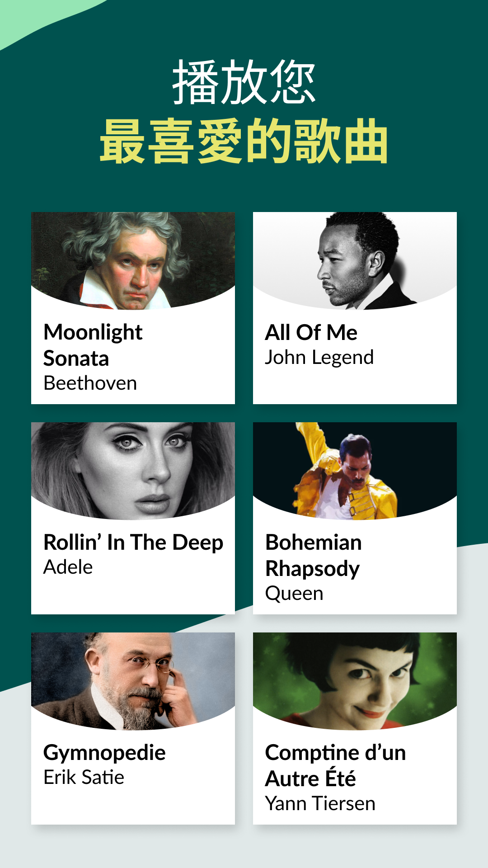
Task: Tap the Beethoven portrait thumbnail
Action: click(x=133, y=260)
